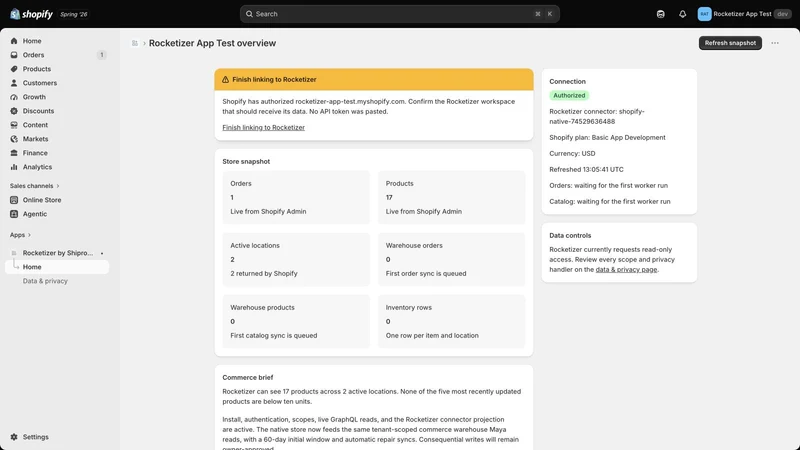
Task: Expand the Sales channels section
Action: [35, 186]
